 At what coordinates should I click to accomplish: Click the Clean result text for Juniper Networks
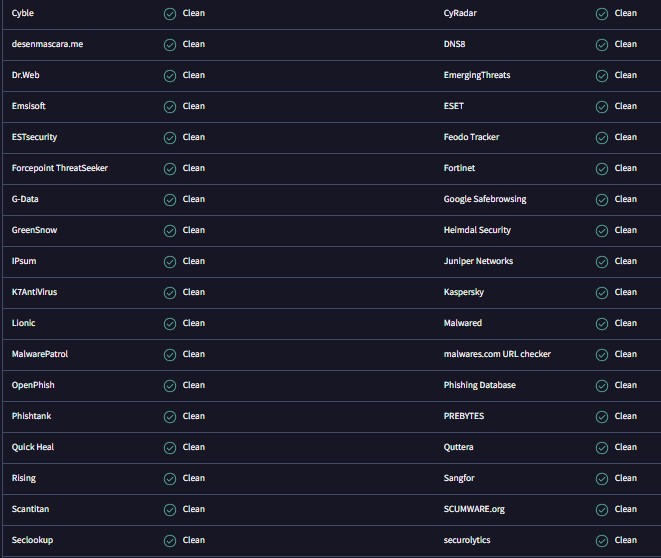pos(626,261)
